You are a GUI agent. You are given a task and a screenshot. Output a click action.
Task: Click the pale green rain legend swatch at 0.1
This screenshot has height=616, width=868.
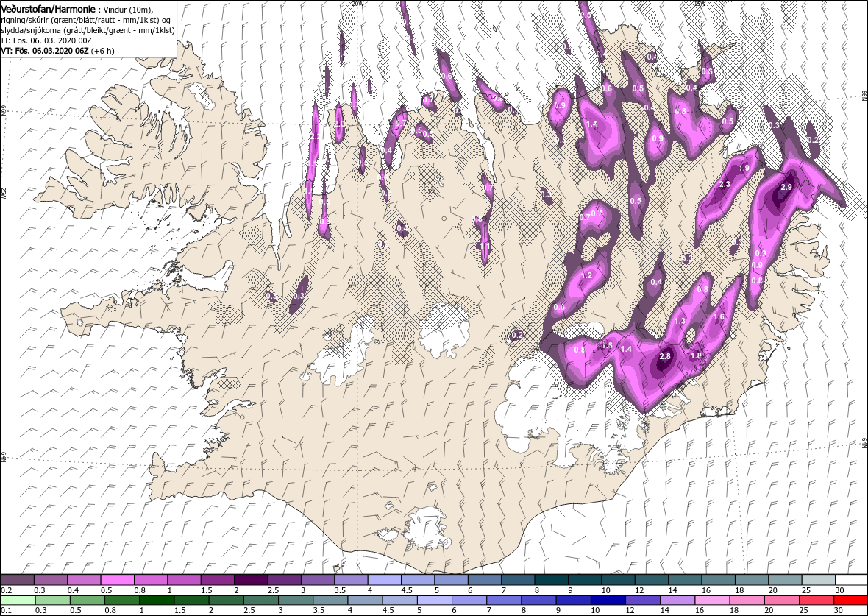click(x=17, y=601)
